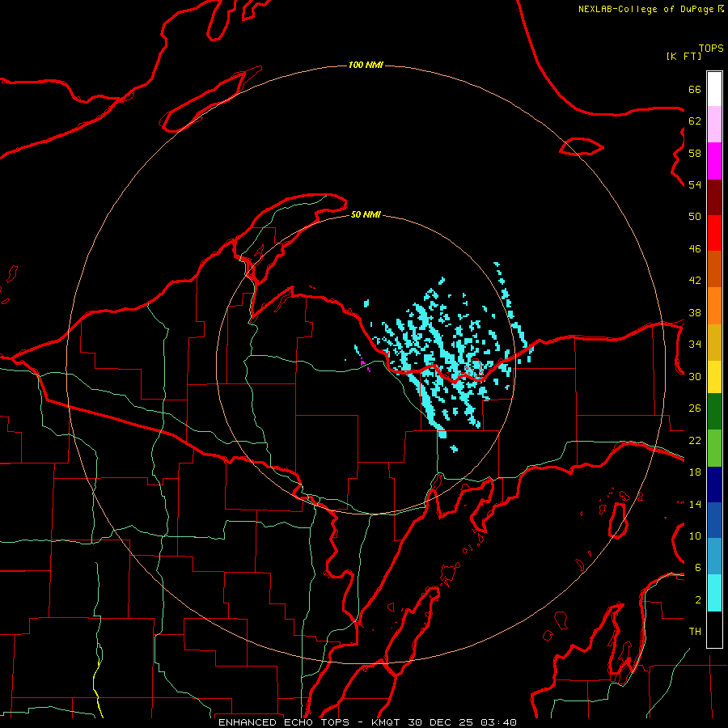Click the '30 DEC 25' date text

[x=441, y=722]
